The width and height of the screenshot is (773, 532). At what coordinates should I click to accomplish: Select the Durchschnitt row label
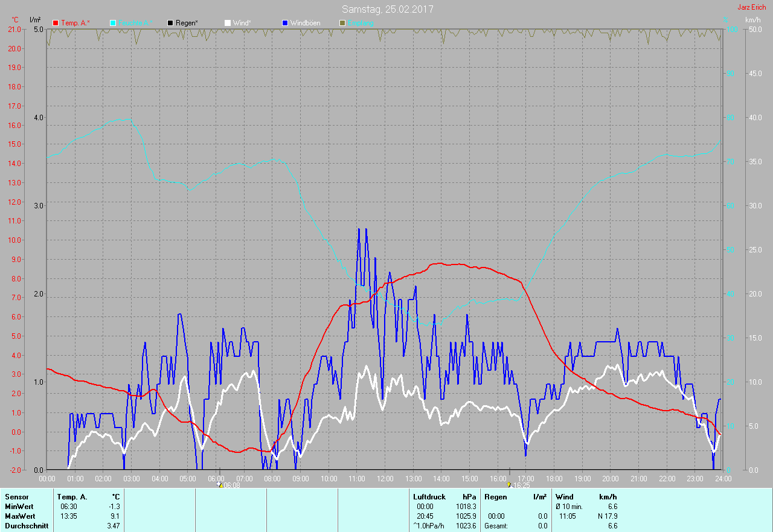(x=27, y=526)
